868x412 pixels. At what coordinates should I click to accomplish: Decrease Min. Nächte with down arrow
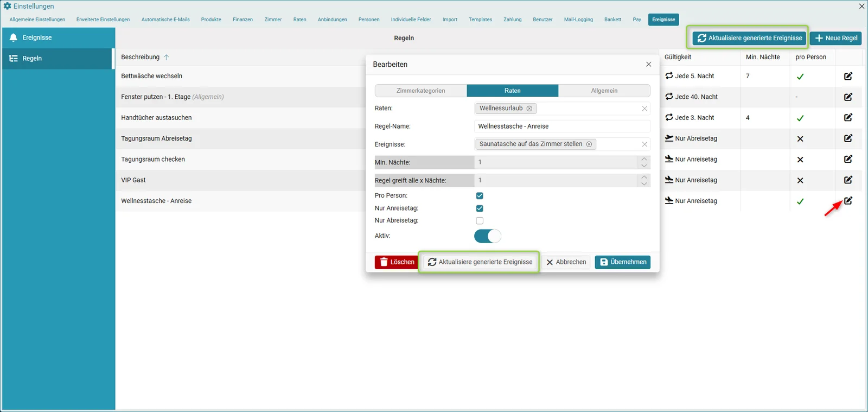pyautogui.click(x=644, y=165)
